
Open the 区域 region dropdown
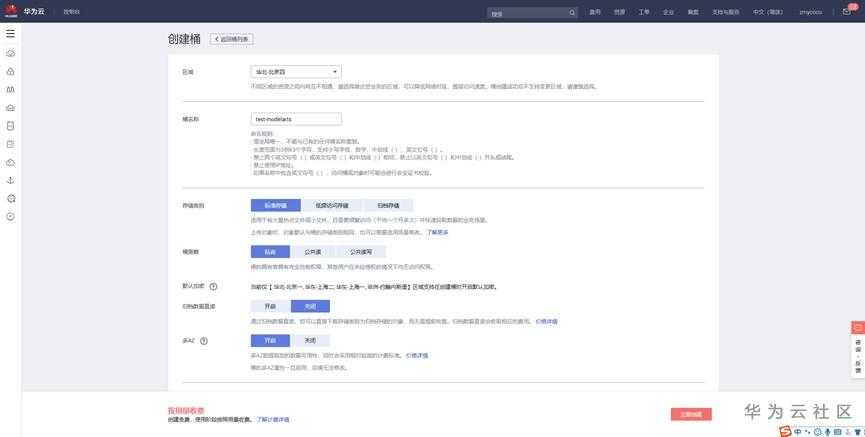296,72
